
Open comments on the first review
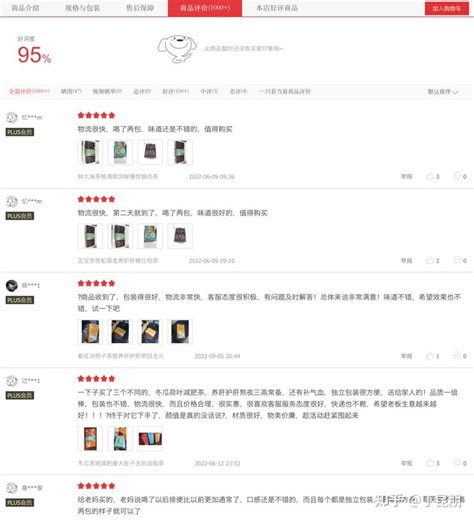(460, 176)
